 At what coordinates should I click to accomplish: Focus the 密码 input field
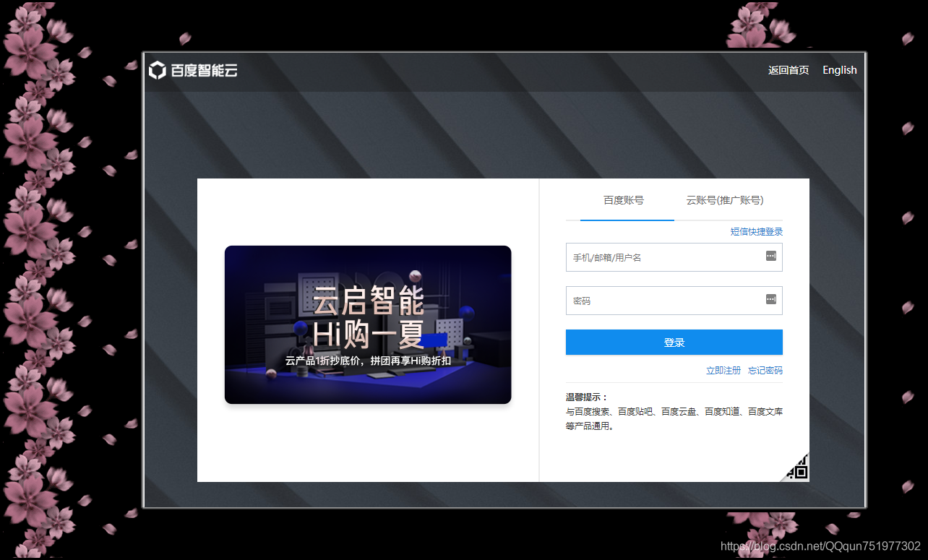click(x=674, y=301)
